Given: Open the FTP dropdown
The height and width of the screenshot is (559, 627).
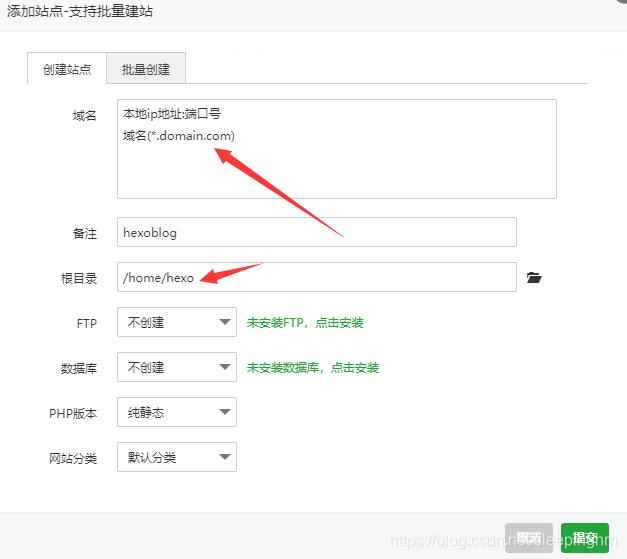Looking at the screenshot, I should [x=177, y=322].
